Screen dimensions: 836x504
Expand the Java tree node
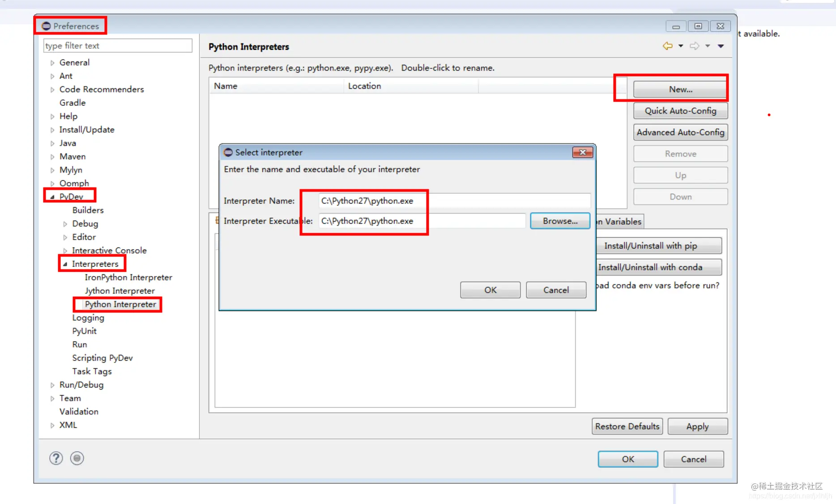pos(52,143)
